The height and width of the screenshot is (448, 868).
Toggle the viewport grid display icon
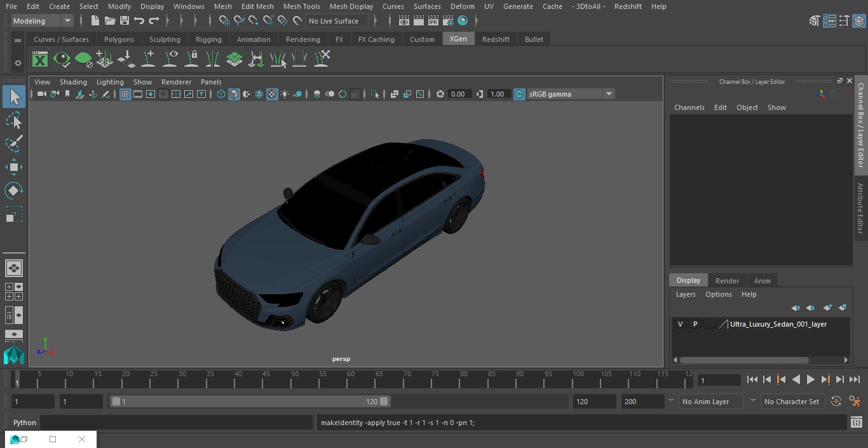[125, 94]
